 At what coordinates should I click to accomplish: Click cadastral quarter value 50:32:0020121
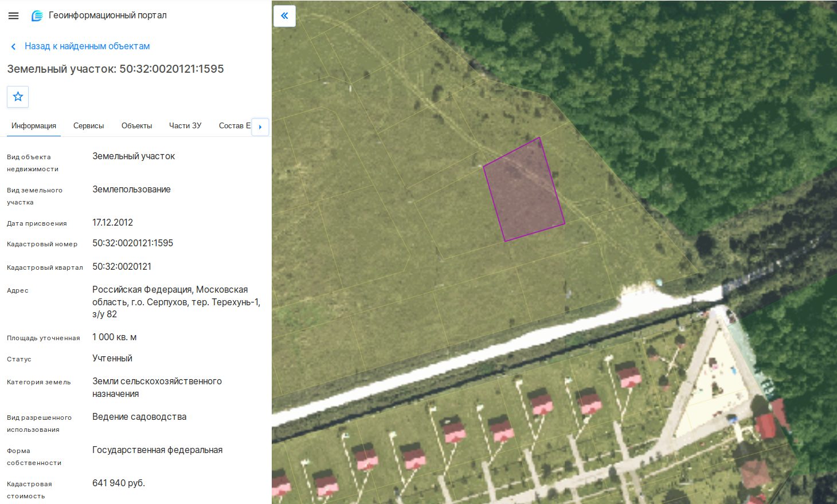(122, 267)
